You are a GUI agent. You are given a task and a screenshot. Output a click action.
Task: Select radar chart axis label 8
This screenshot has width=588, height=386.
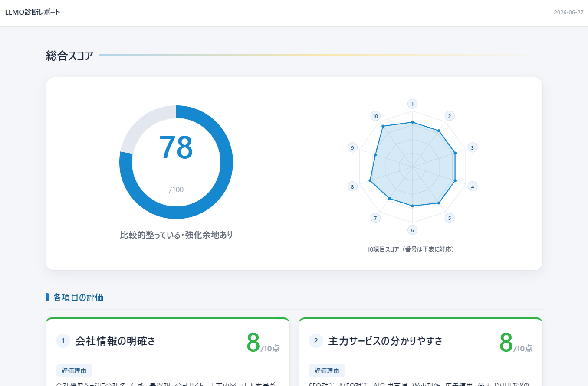tap(352, 187)
